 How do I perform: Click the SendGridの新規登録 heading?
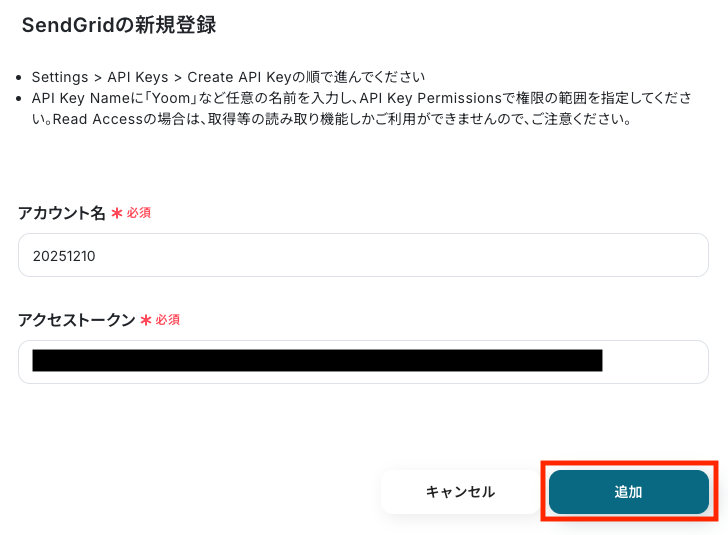(x=119, y=26)
